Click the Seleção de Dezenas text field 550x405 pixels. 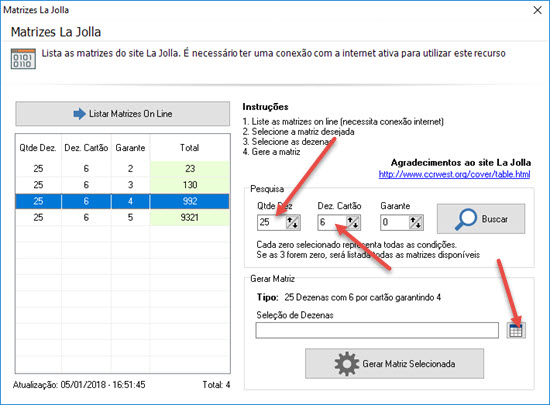coord(377,330)
